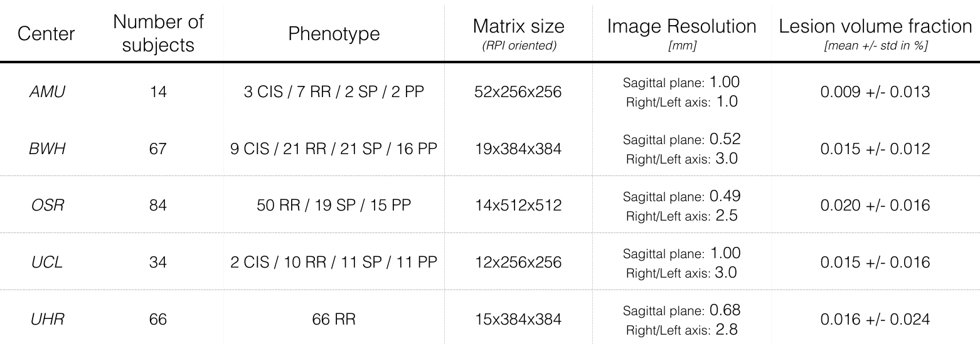The image size is (980, 344).
Task: Click the subject count 84 cell
Action: point(158,206)
